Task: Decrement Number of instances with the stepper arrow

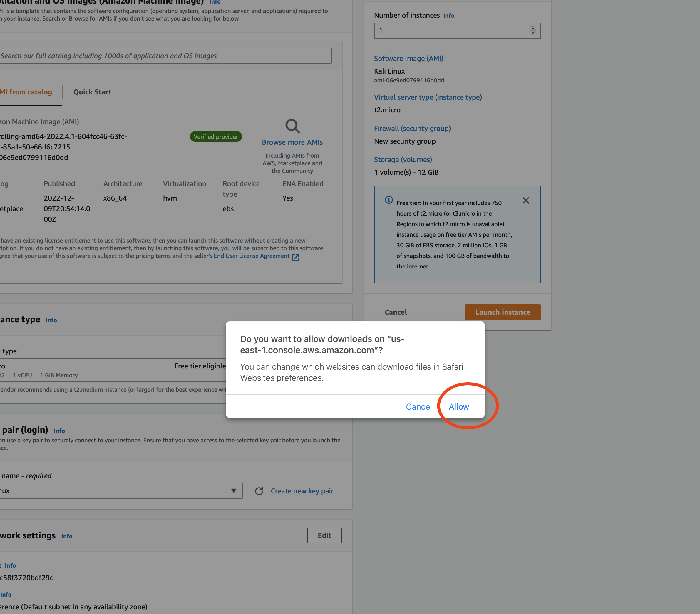Action: pos(533,33)
